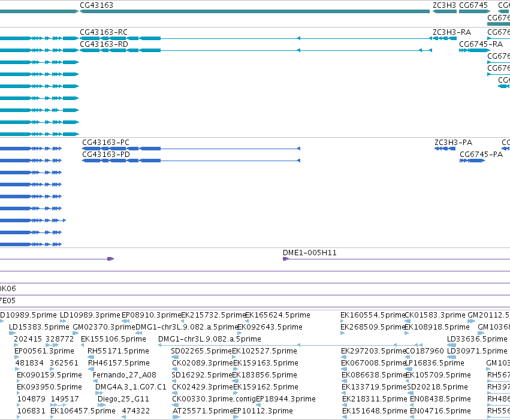Viewport: 510px width, 420px height.
Task: Open the SD16292.5prime EST label
Action: [x=202, y=375]
